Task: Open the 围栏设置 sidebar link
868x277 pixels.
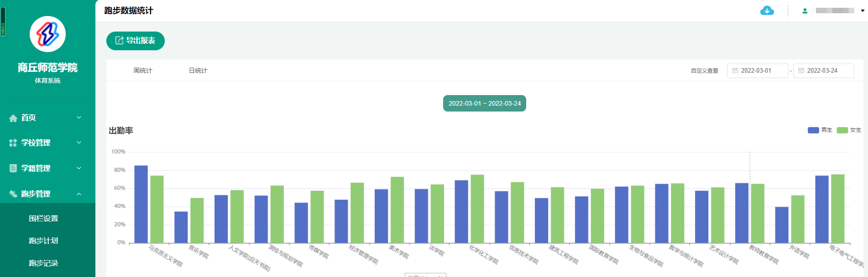Action: (43, 218)
